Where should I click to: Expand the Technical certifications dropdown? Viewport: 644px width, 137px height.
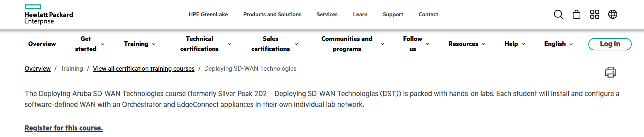206,44
